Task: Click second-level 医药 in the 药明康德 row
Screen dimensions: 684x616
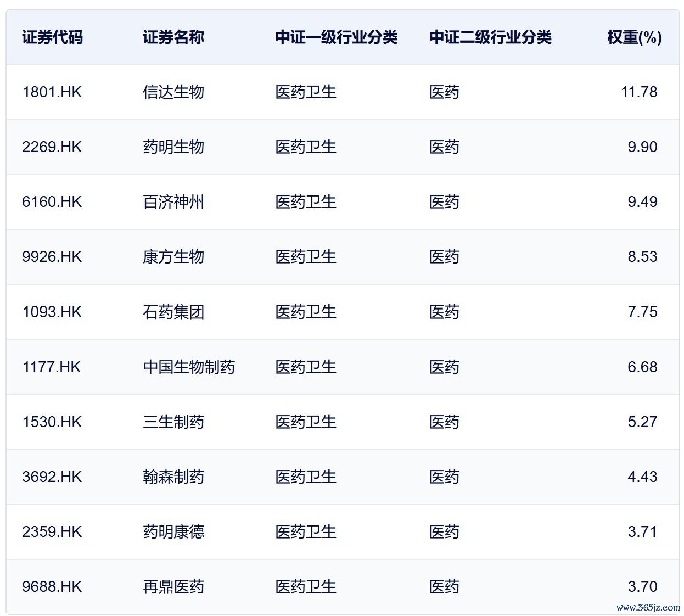Action: pyautogui.click(x=444, y=531)
